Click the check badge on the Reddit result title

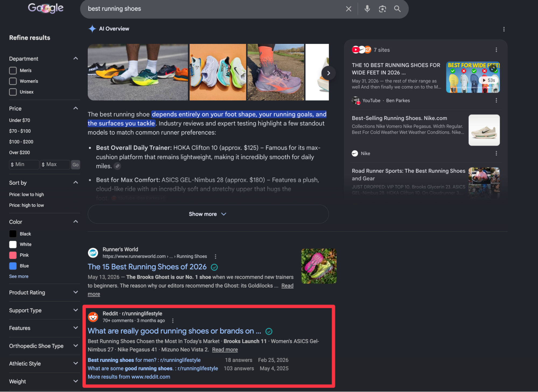(269, 331)
